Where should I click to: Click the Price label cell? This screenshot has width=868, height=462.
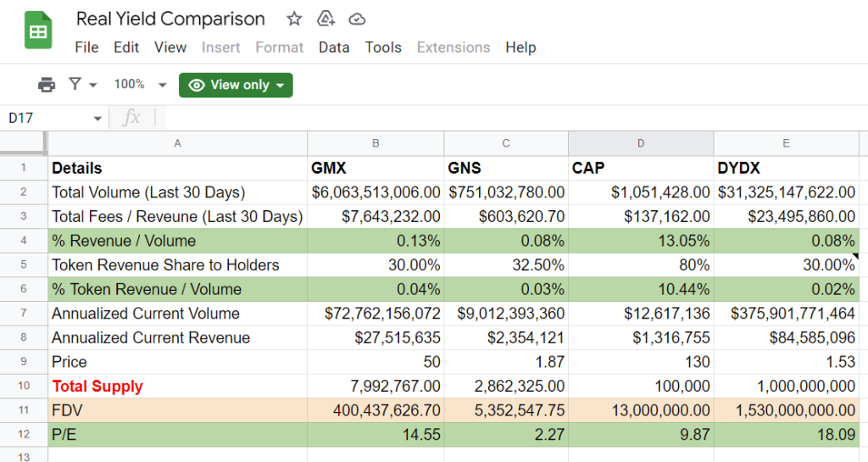[178, 362]
